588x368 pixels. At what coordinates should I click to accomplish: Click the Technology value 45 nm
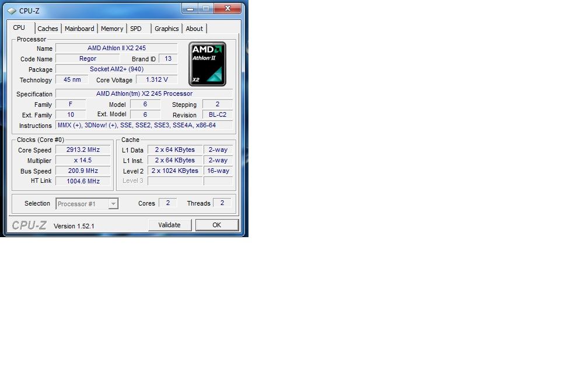[x=72, y=79]
